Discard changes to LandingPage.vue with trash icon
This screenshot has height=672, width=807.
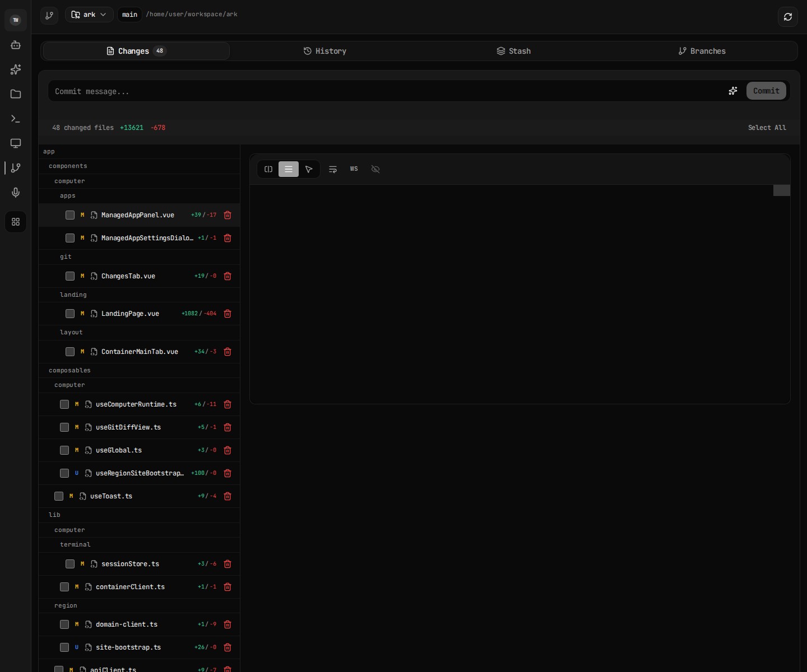pyautogui.click(x=228, y=314)
